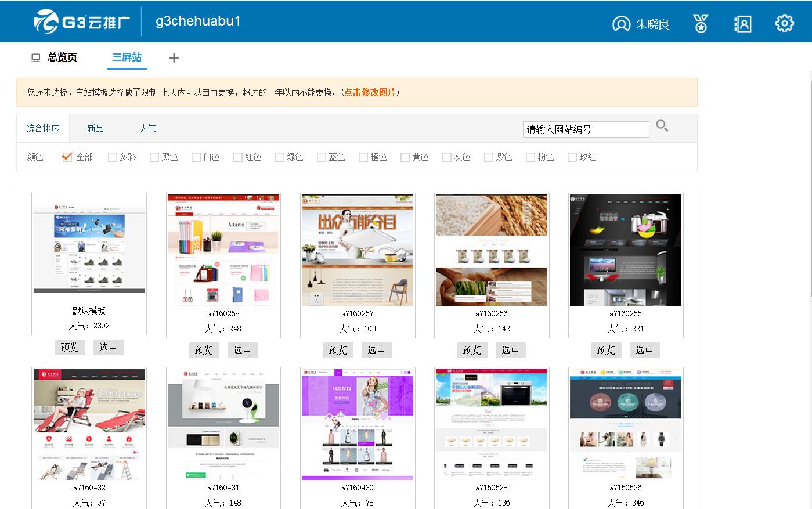
Task: Uncheck the 全部 color checkbox
Action: [x=67, y=157]
